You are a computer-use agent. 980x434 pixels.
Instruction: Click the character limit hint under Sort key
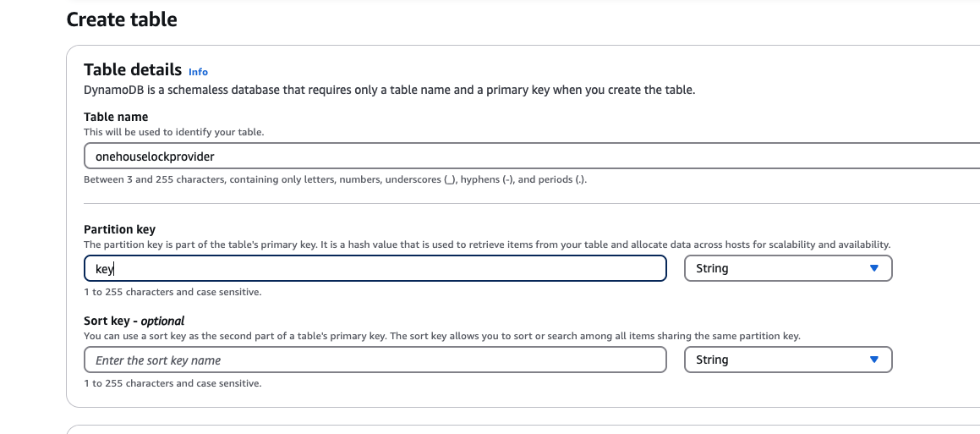point(172,382)
